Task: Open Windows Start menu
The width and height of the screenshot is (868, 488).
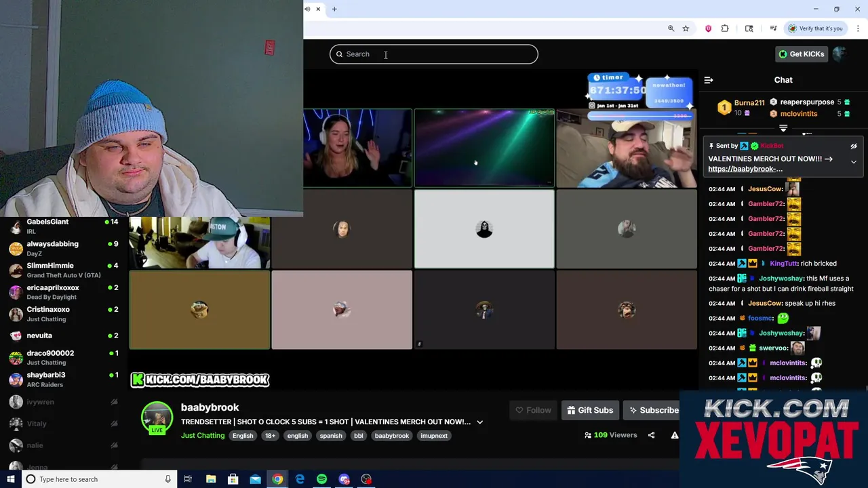Action: pyautogui.click(x=10, y=479)
